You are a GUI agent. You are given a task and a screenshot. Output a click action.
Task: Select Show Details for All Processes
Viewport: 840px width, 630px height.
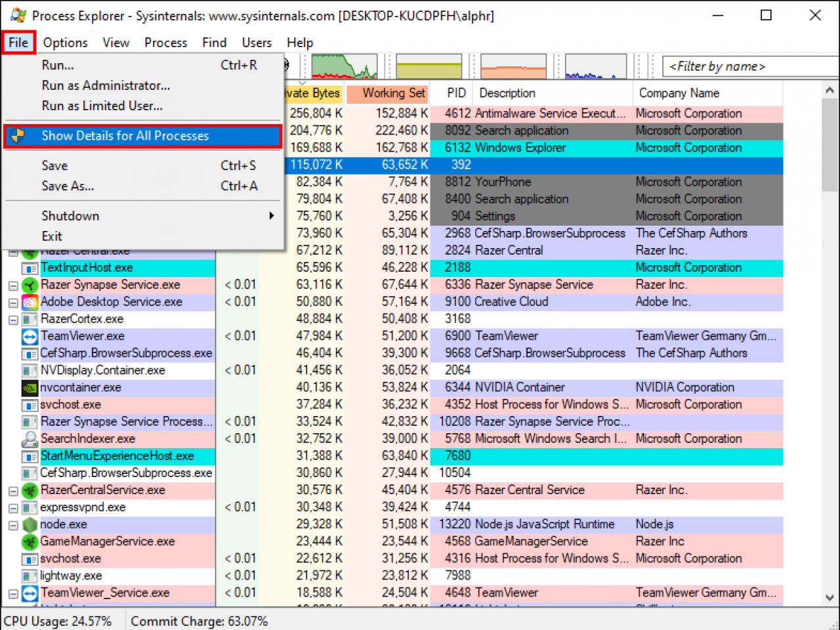coord(125,136)
